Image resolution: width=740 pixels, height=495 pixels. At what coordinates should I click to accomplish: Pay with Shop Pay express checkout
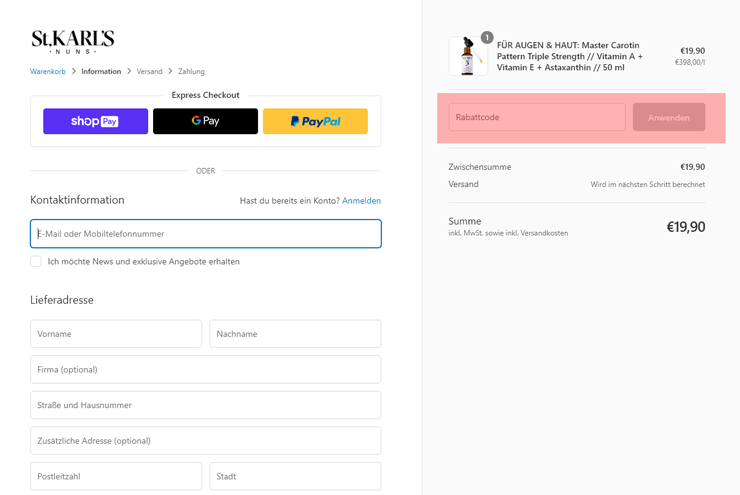point(95,121)
